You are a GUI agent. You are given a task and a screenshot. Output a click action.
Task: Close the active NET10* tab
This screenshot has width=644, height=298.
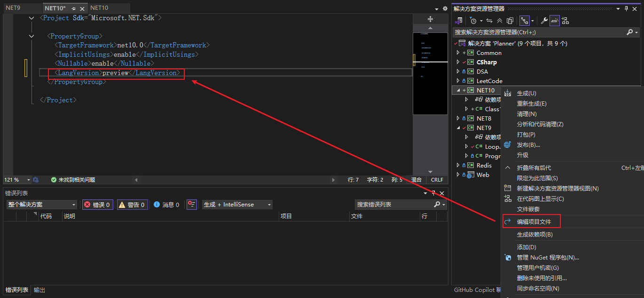[x=83, y=8]
